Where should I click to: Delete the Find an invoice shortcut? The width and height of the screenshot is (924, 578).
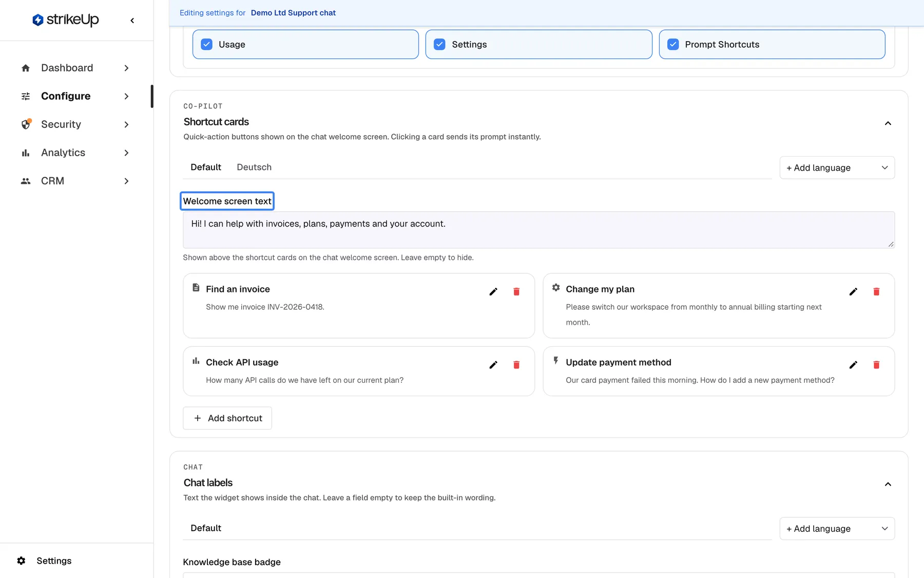(516, 292)
